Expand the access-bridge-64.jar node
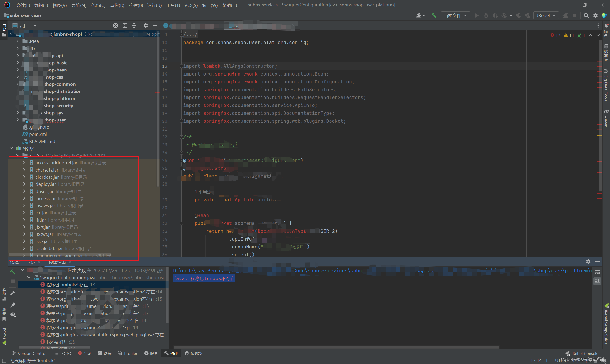610x364 pixels. click(24, 163)
